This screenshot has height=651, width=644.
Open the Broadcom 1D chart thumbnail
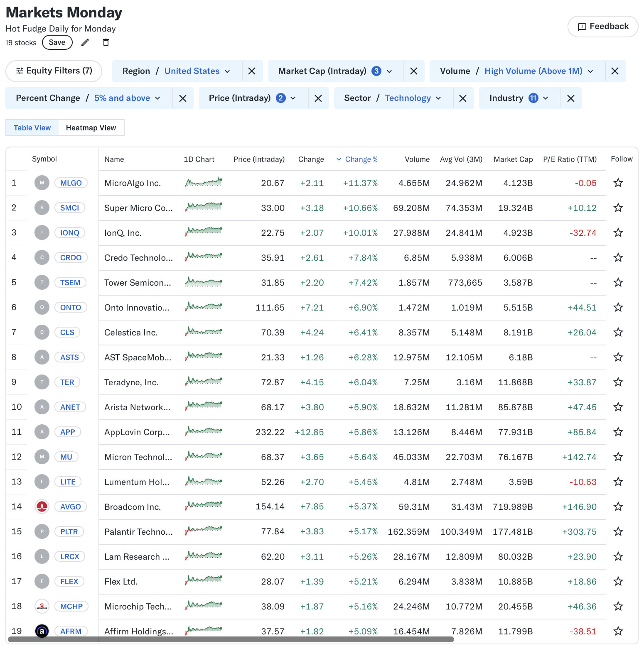204,506
